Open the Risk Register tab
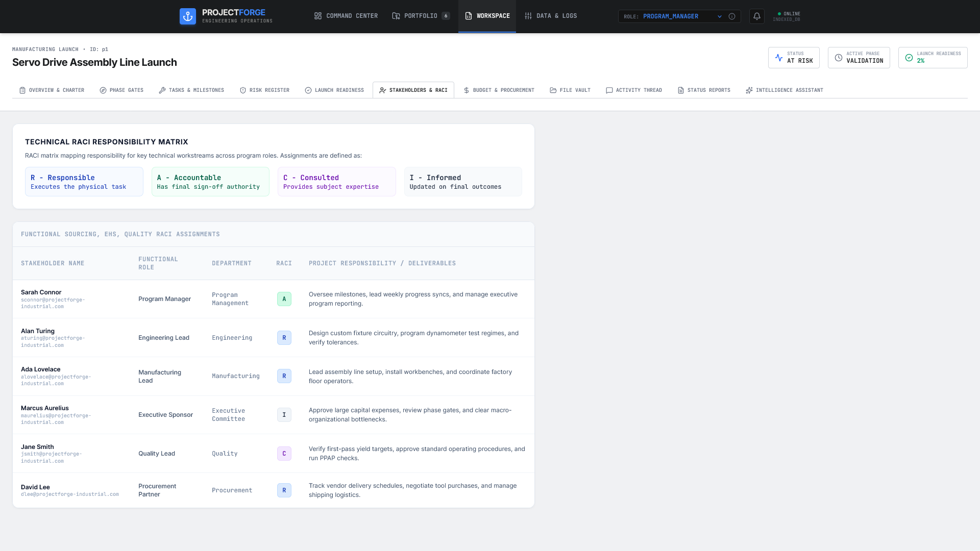This screenshot has width=980, height=551. click(264, 90)
